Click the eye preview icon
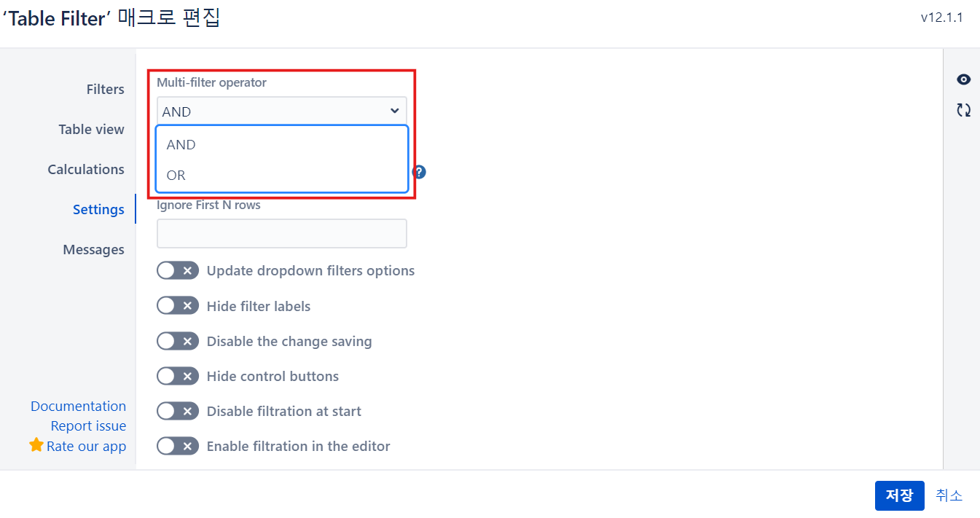Viewport: 980px width, 518px height. [963, 80]
